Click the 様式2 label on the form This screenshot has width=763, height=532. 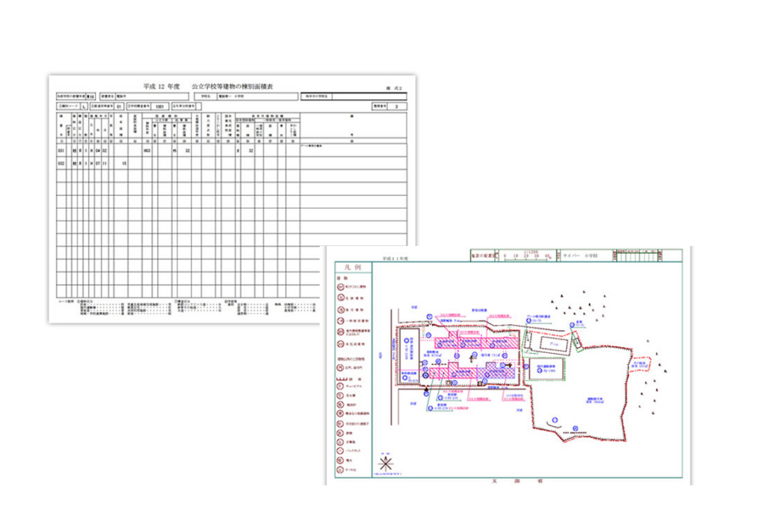point(394,89)
